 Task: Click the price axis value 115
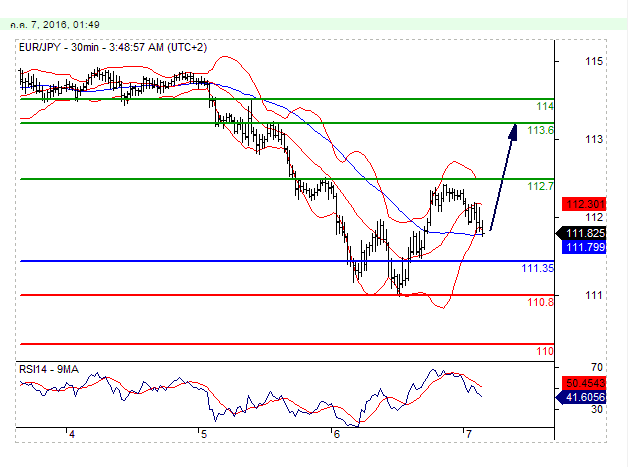[594, 61]
